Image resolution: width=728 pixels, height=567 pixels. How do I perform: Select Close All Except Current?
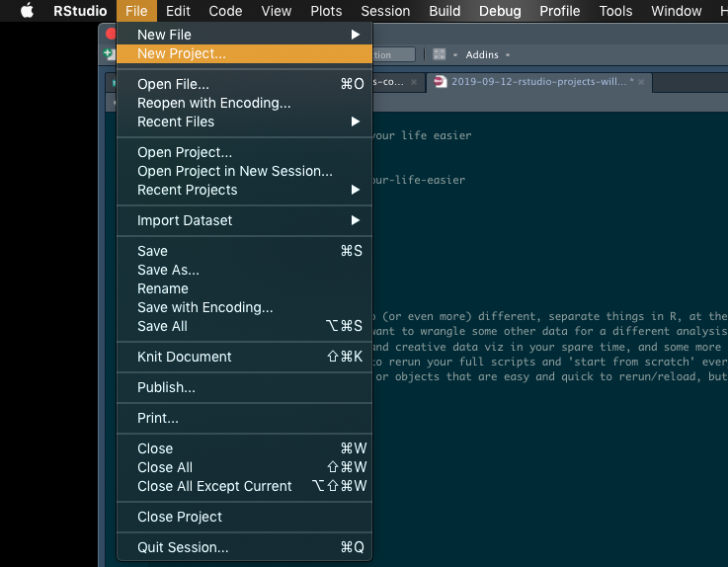point(244,486)
